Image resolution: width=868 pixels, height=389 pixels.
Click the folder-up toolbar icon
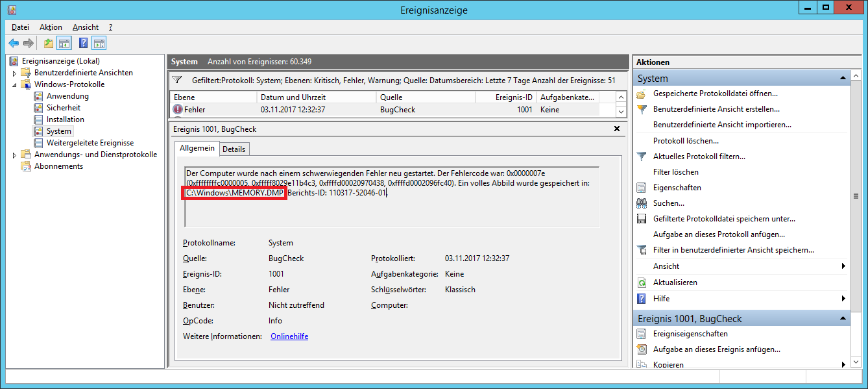pos(48,44)
